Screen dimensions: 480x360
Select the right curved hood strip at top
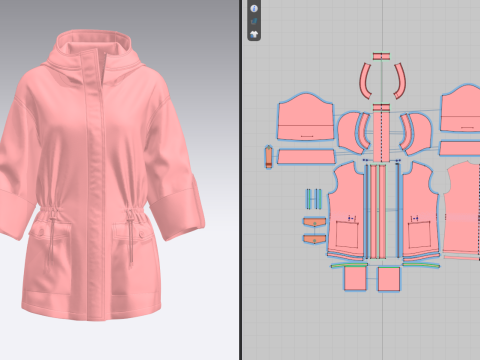tap(400, 81)
